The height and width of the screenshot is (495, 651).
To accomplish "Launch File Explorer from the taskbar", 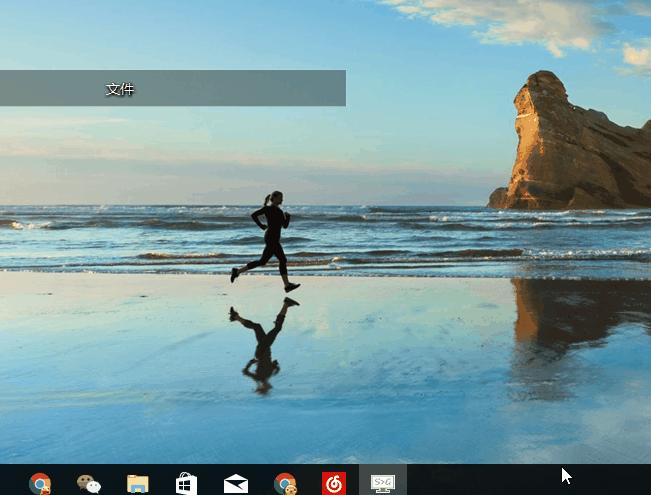I will coord(138,484).
